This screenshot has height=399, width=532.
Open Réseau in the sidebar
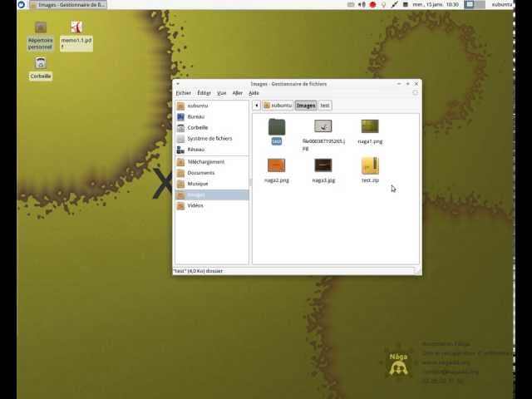pos(212,150)
